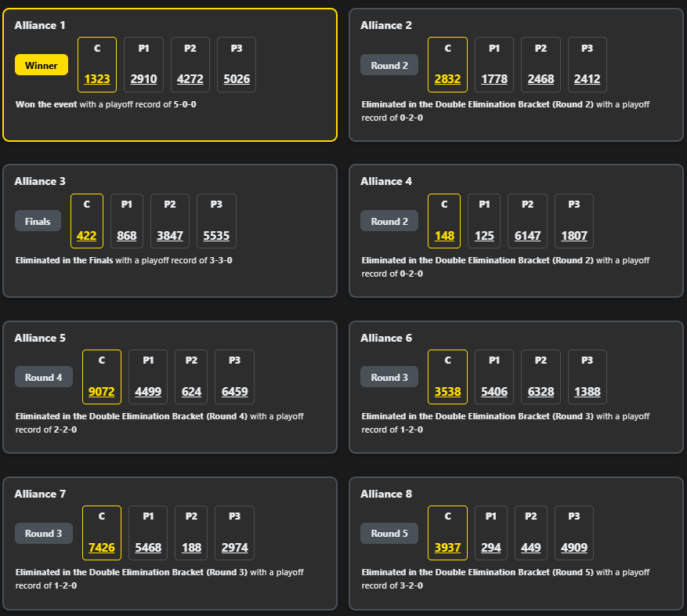Viewport: 687px width, 616px height.
Task: Open team 1807 link
Action: click(x=574, y=235)
